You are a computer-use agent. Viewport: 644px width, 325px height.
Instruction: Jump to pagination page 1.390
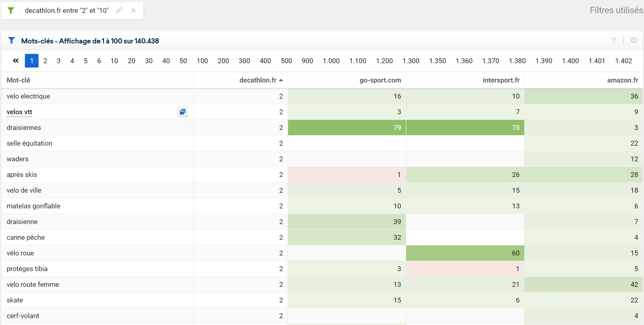click(544, 61)
